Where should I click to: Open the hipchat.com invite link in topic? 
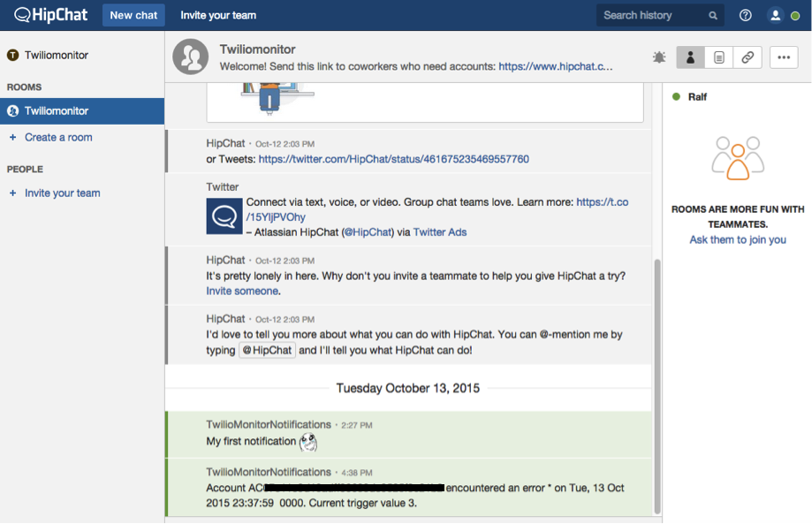[x=556, y=66]
